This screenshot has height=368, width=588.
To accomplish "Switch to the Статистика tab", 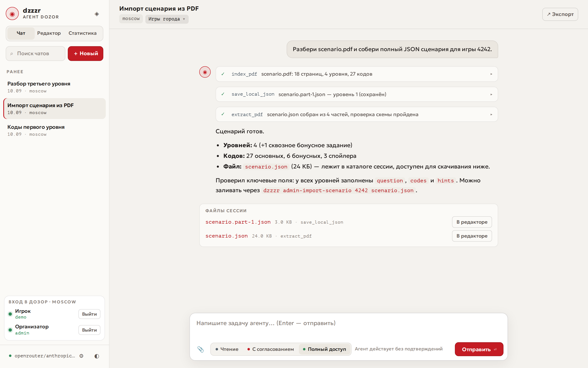I will click(82, 33).
